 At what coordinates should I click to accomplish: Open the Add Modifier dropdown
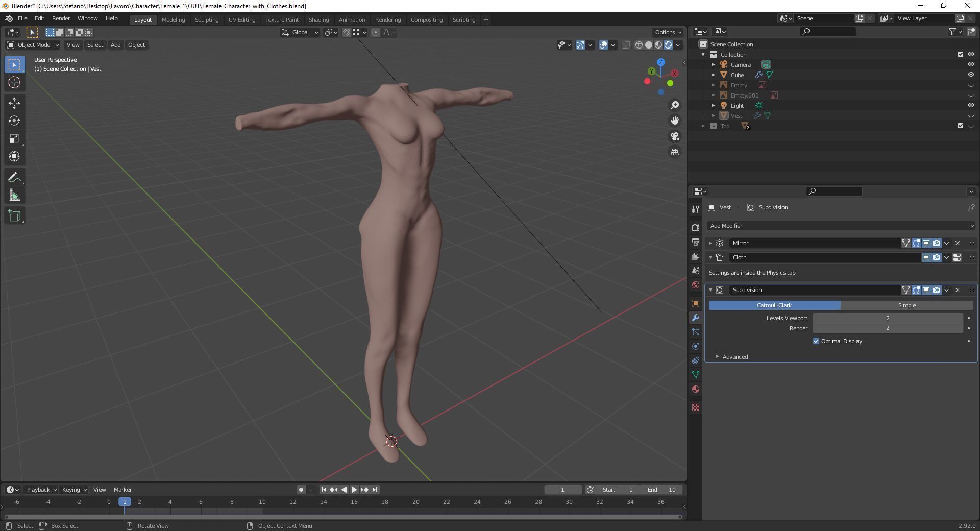(841, 226)
